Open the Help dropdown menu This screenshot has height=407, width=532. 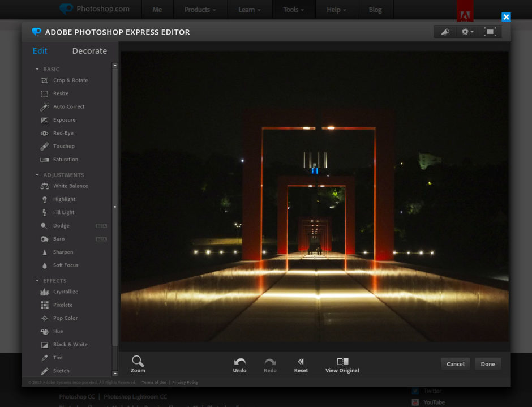336,10
